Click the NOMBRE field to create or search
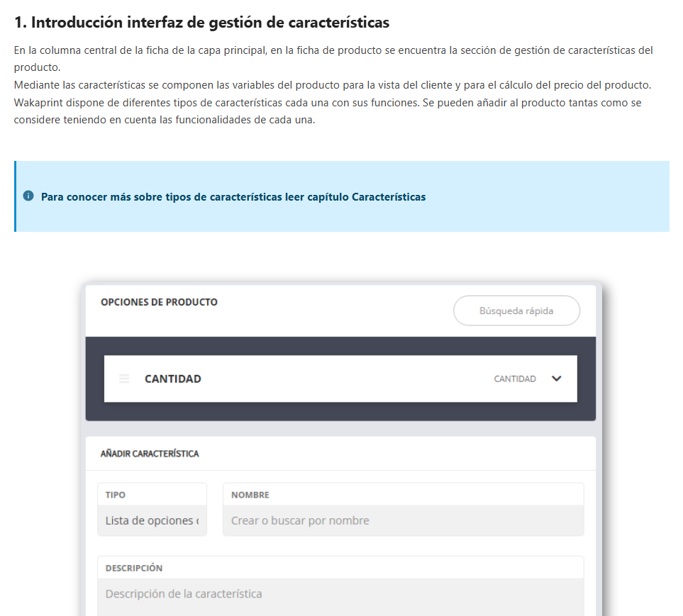The width and height of the screenshot is (683, 616). [403, 520]
